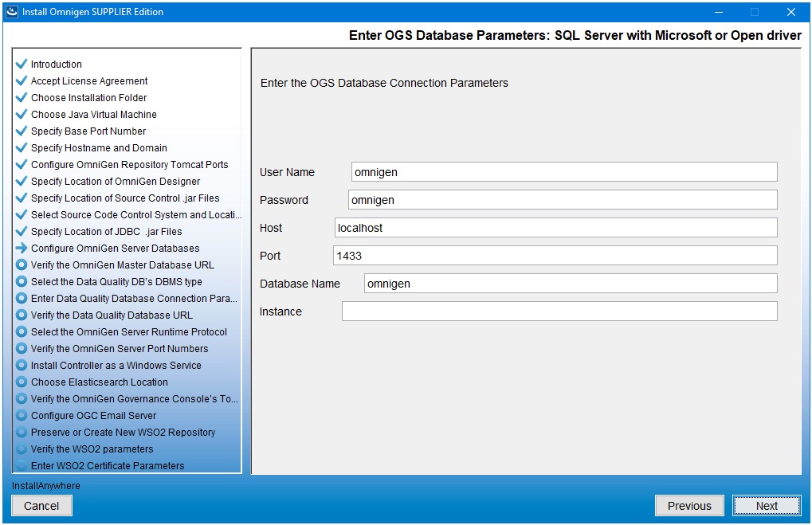Click checkmark beside Specify Location of OmniGen Designer
The height and width of the screenshot is (525, 812).
[22, 181]
